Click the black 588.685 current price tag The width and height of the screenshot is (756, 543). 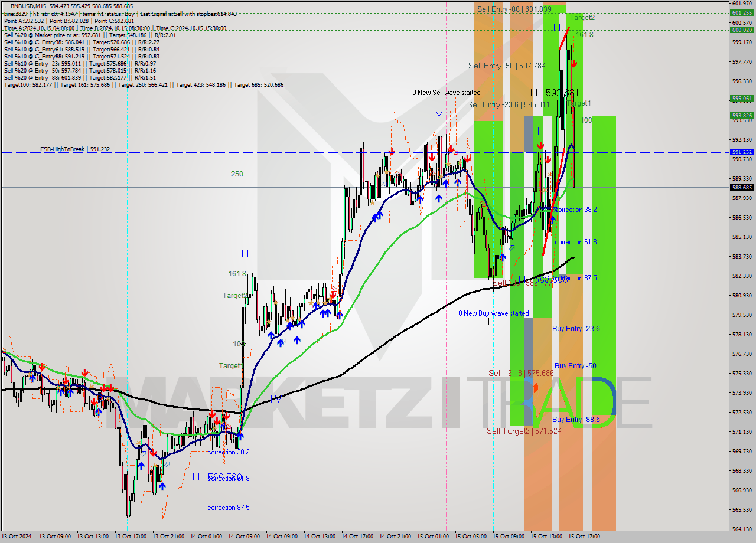[x=742, y=187]
